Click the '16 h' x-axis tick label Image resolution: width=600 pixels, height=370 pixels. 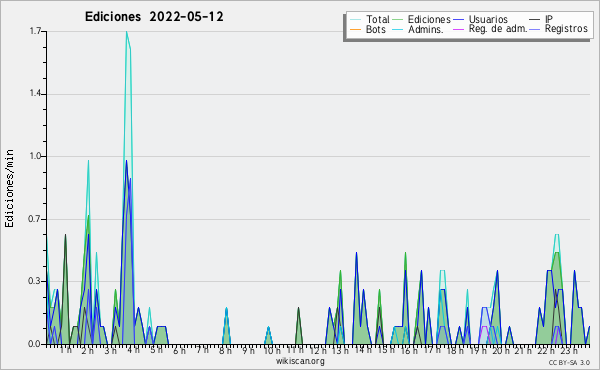tap(410, 350)
